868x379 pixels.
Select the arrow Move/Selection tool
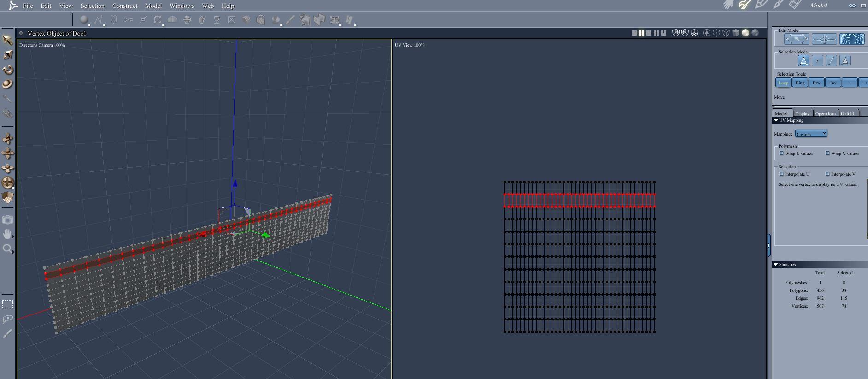coord(7,40)
